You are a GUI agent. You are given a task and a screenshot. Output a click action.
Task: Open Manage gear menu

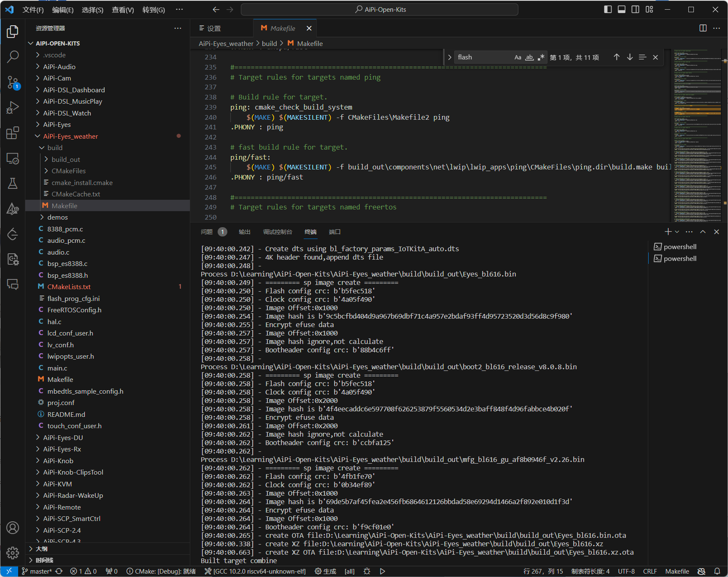coord(13,553)
